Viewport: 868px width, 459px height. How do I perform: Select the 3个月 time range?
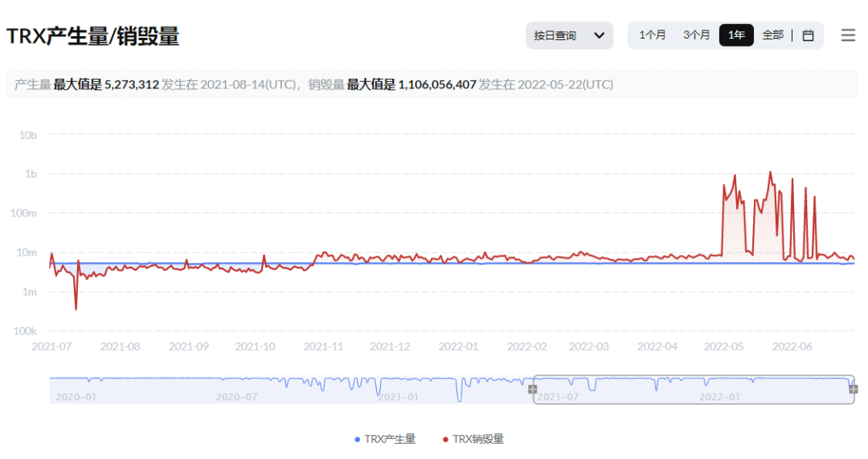point(696,35)
